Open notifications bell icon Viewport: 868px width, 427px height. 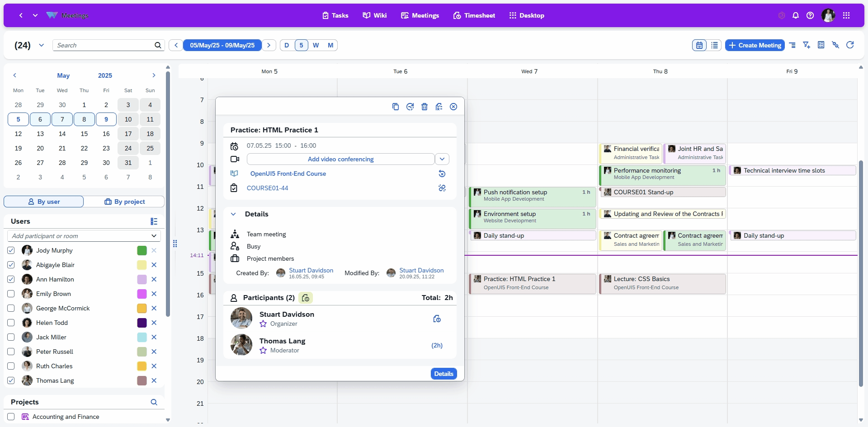[796, 15]
